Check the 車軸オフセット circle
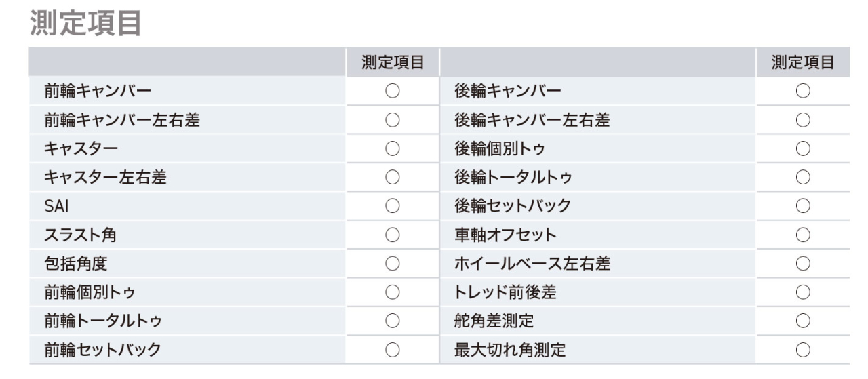Viewport: 868px width, 379px height. [x=804, y=235]
